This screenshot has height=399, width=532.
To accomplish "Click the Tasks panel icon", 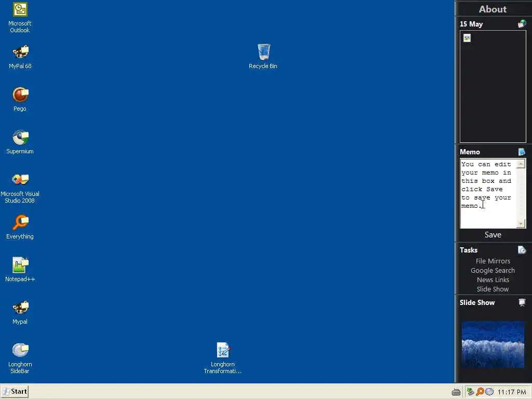I will (522, 250).
